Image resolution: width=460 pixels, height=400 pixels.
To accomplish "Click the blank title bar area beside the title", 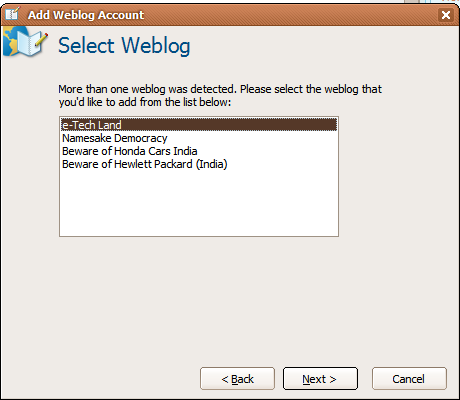I will click(x=290, y=15).
